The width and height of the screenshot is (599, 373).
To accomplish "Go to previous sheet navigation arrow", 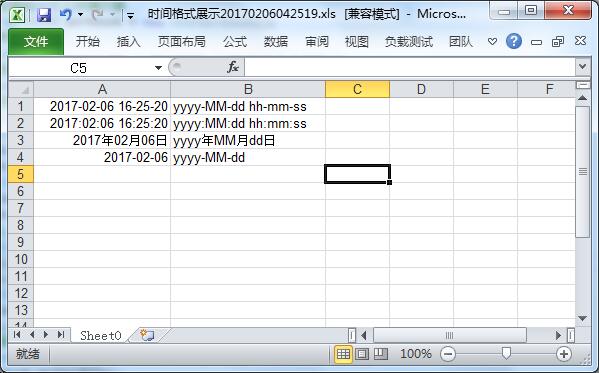I will click(32, 335).
